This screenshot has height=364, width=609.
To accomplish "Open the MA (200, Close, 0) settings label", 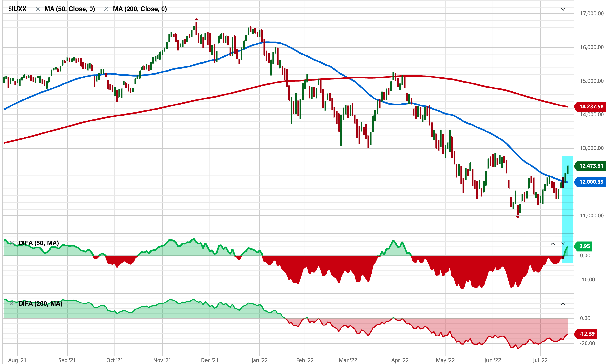I will coord(140,9).
